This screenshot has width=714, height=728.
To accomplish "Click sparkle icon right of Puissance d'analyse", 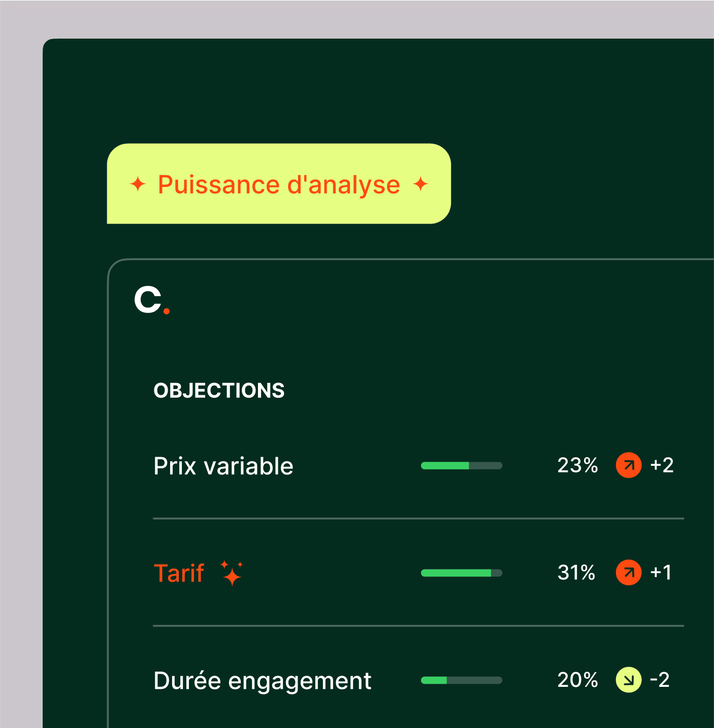I will click(420, 184).
